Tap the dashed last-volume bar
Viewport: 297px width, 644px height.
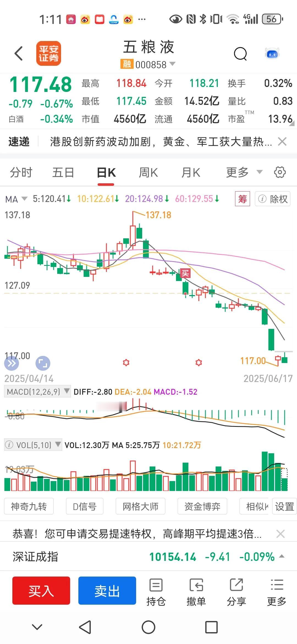[284, 480]
